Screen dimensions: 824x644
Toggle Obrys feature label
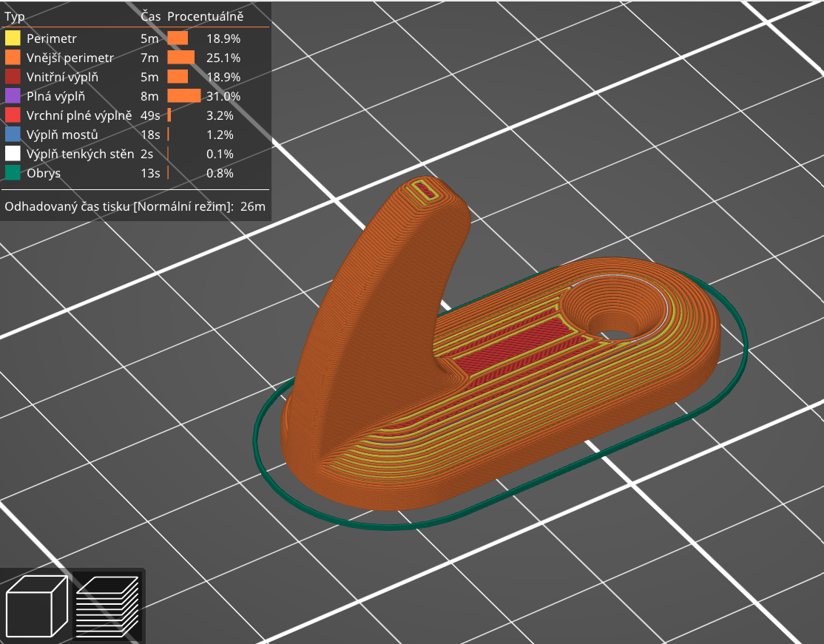point(44,173)
